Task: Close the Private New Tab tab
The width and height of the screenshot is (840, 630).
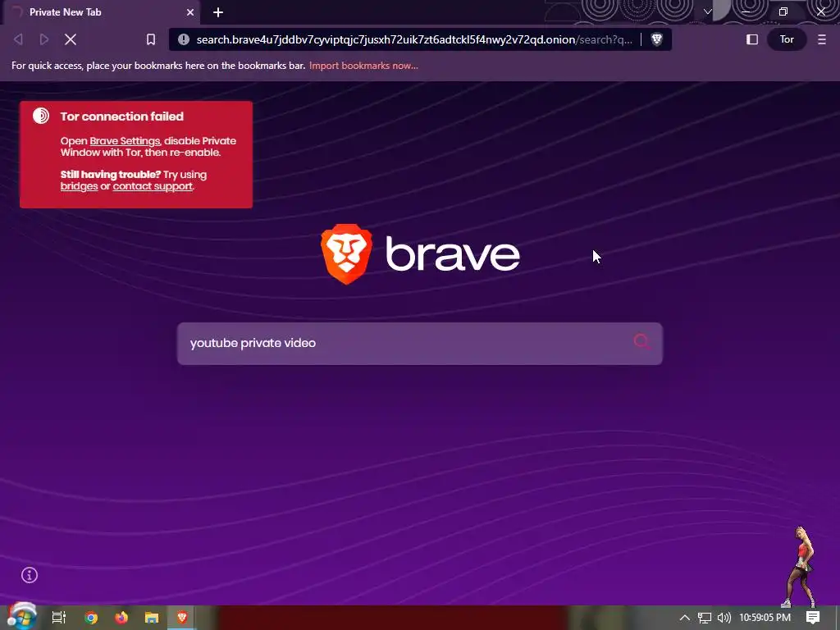Action: [190, 12]
